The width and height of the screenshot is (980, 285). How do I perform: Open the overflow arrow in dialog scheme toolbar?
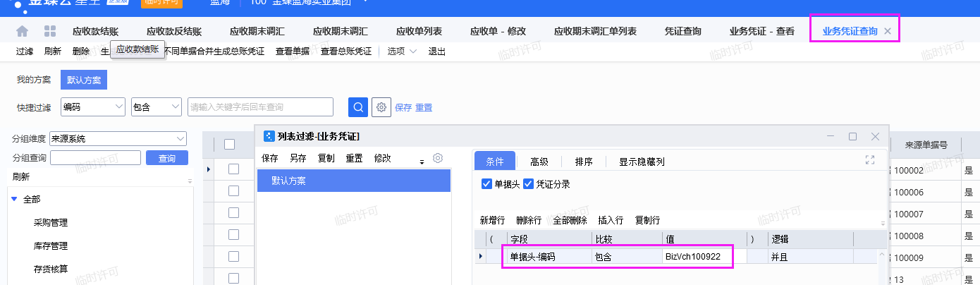point(422,162)
